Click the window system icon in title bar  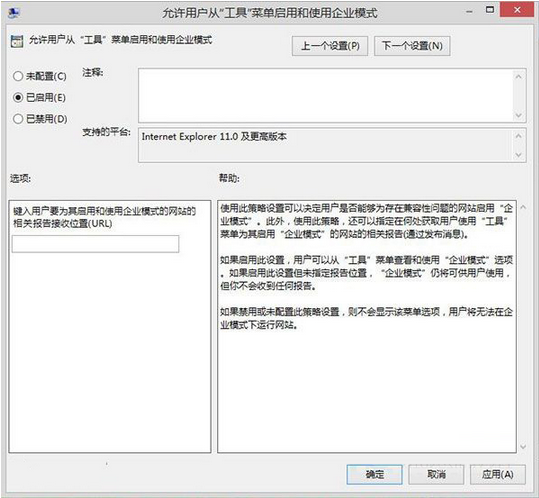click(14, 13)
